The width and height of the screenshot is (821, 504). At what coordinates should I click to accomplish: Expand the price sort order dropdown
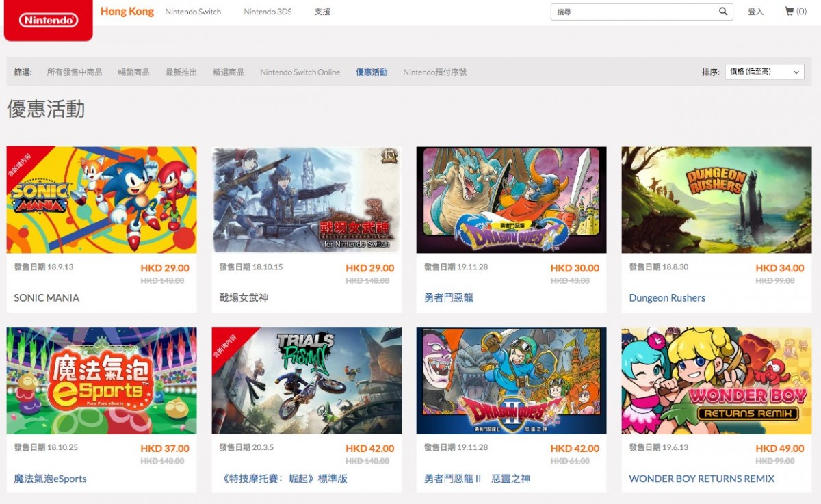pyautogui.click(x=764, y=72)
